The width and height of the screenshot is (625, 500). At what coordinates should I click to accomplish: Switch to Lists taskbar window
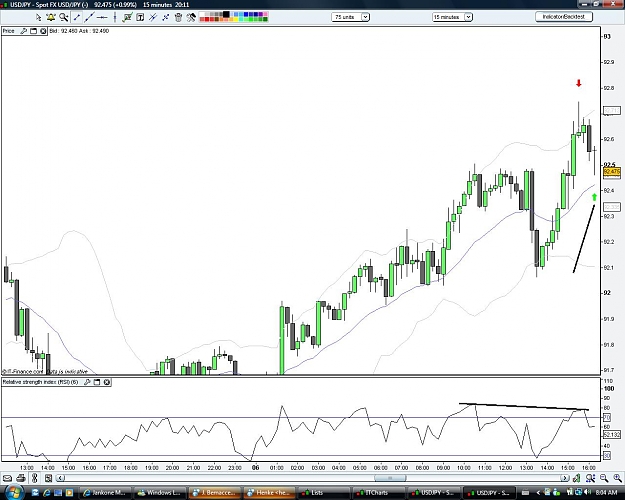click(323, 493)
